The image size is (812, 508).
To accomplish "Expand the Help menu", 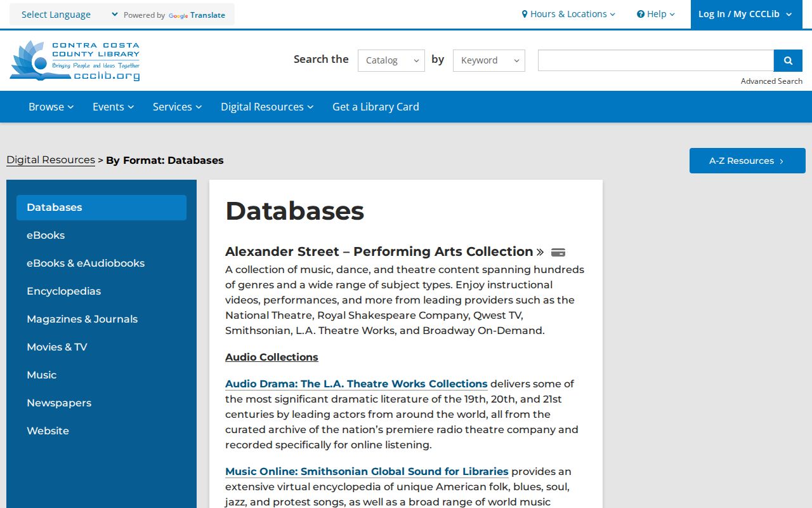I will [x=656, y=14].
